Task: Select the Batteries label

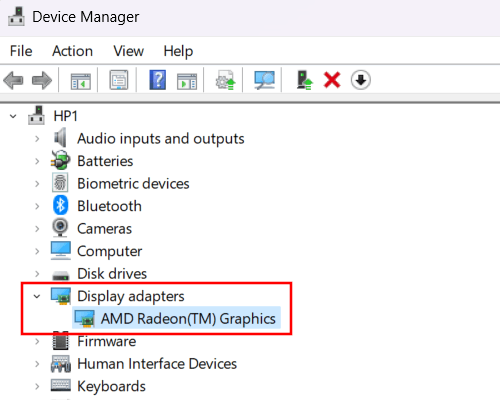Action: coord(105,161)
